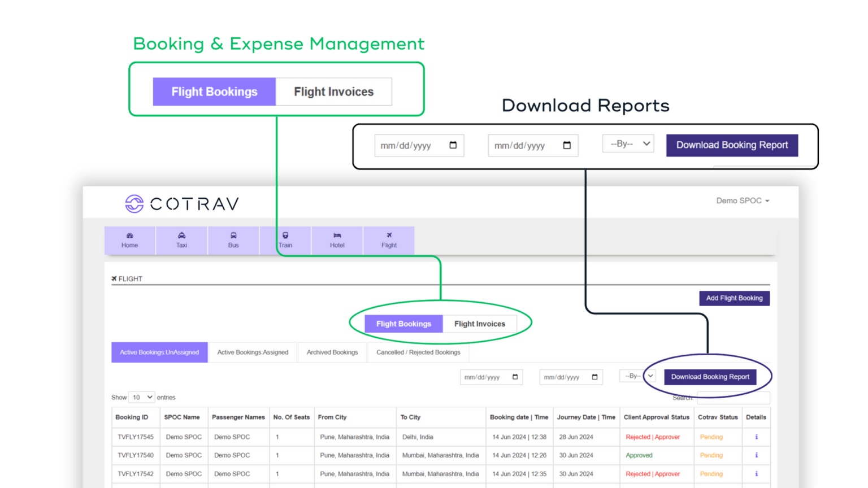Expand the --By-- dropdown beside app's Download Booking Report

637,376
